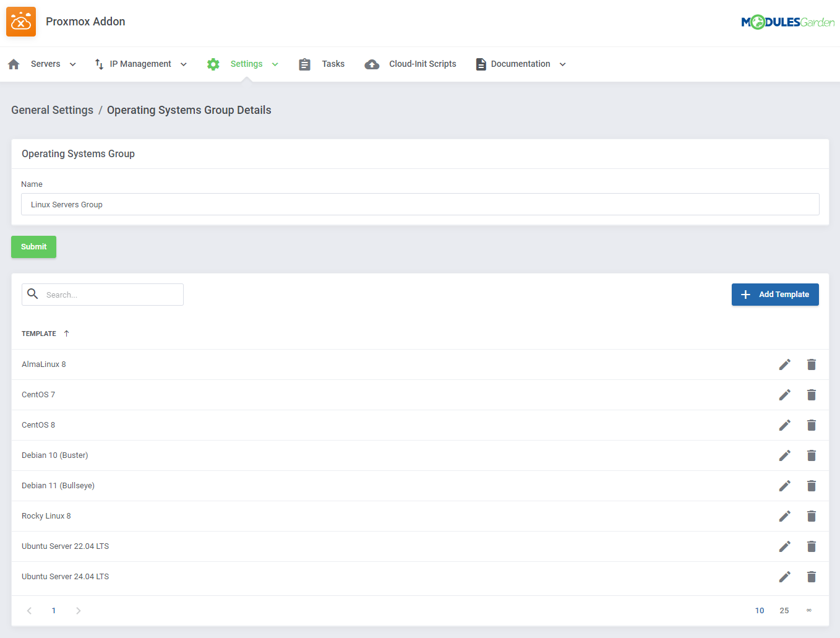Go to the Tasks page
Viewport: 840px width, 638px height.
[333, 64]
